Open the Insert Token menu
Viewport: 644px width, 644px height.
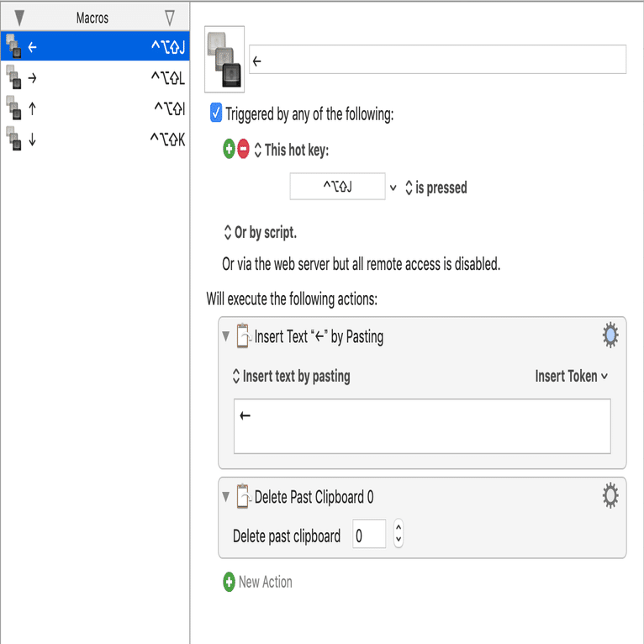click(572, 376)
